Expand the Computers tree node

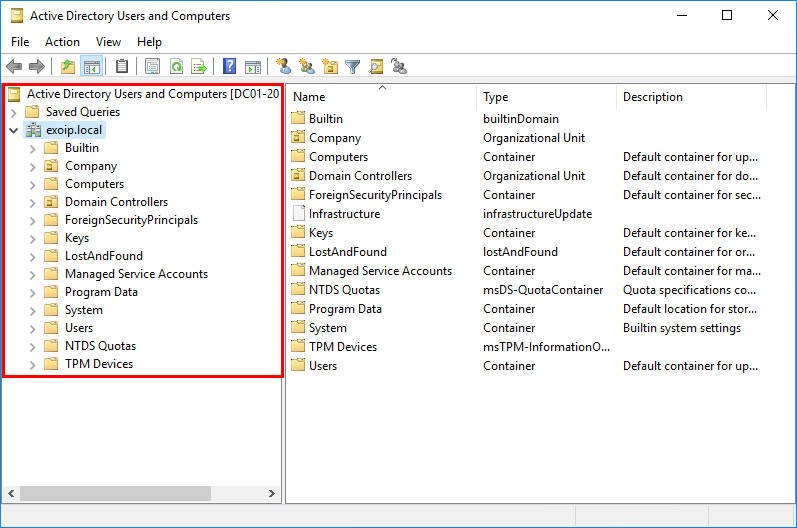click(33, 184)
